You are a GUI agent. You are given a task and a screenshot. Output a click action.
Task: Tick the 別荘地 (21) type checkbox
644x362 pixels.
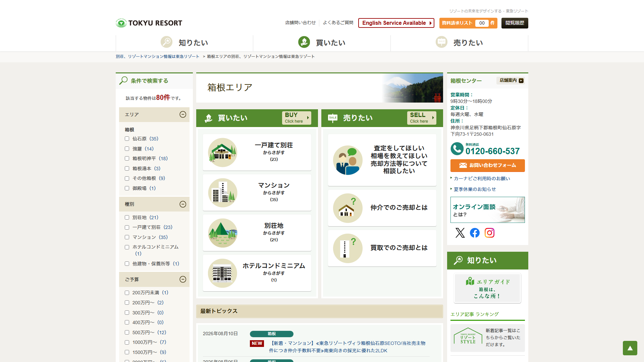127,218
